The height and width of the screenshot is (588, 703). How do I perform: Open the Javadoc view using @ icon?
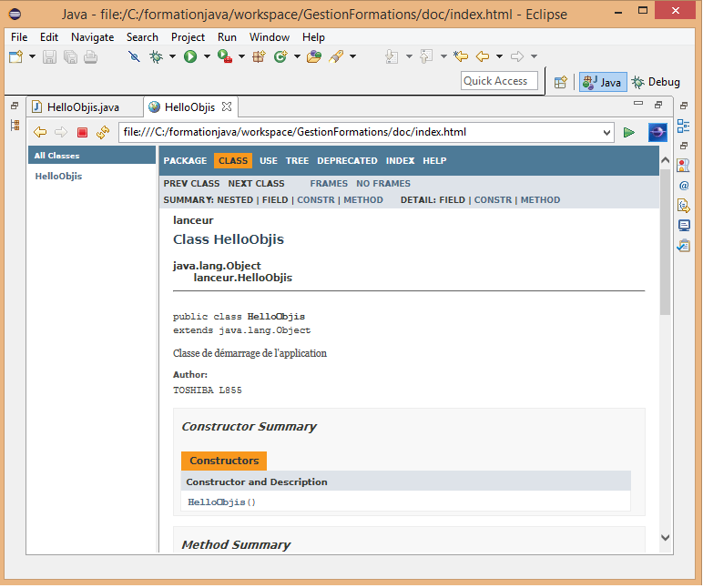(x=684, y=185)
